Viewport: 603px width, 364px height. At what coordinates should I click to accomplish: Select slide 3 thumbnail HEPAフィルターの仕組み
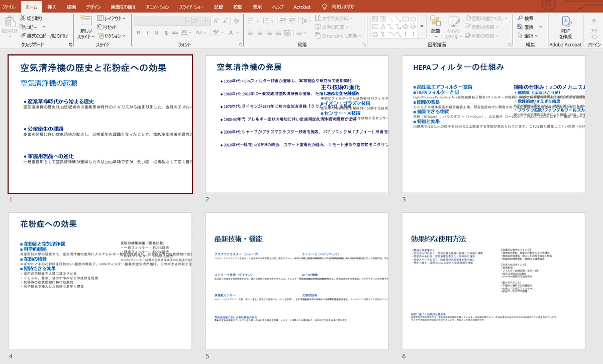(493, 124)
